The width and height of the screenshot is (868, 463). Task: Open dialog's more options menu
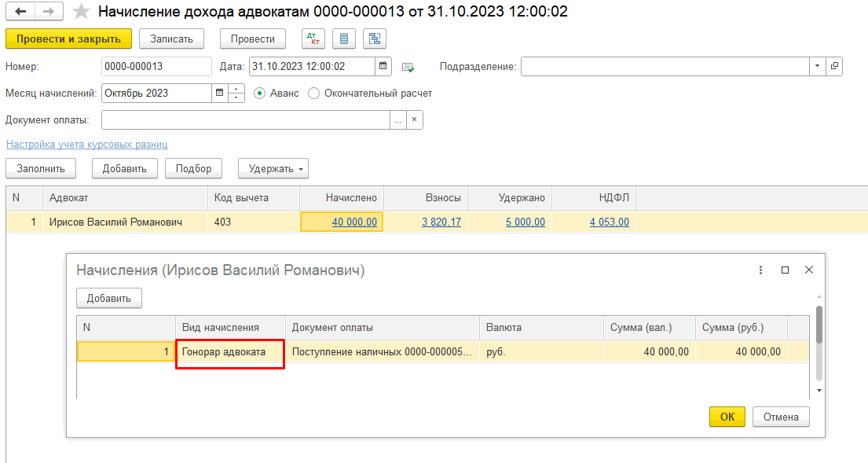point(760,270)
